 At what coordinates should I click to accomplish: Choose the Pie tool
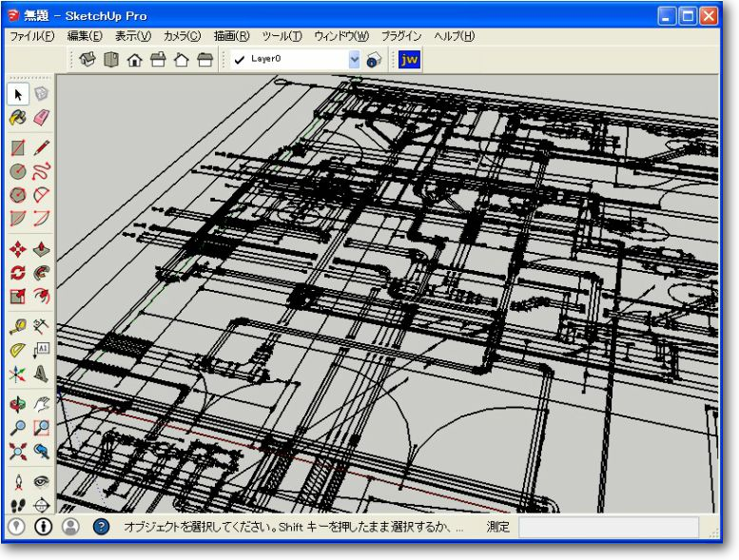pyautogui.click(x=18, y=218)
